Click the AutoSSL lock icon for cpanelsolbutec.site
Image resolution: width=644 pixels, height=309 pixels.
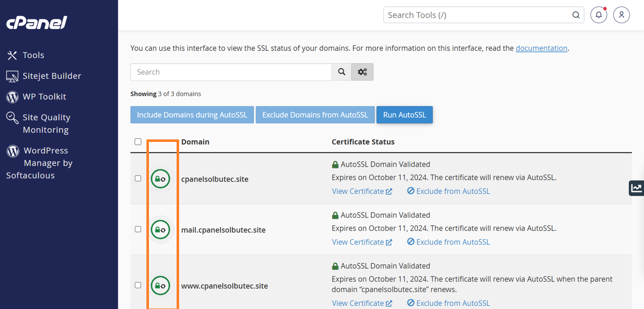coord(160,179)
